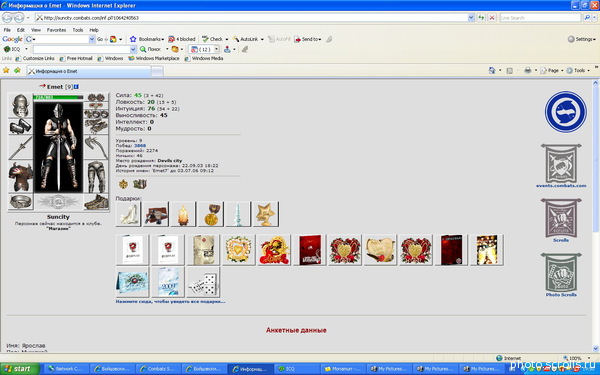The height and width of the screenshot is (375, 600).
Task: Click the axe weapon slot icon
Action: coord(96,147)
